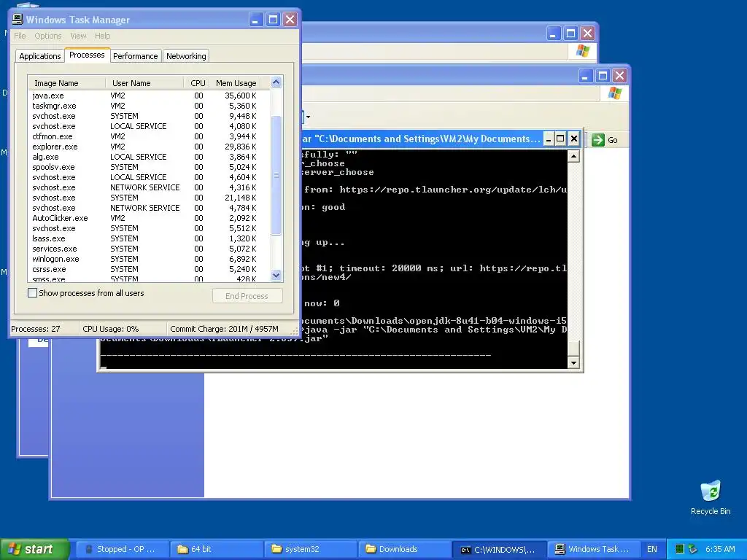
Task: Click the process list scrollbar thumb
Action: click(x=276, y=175)
